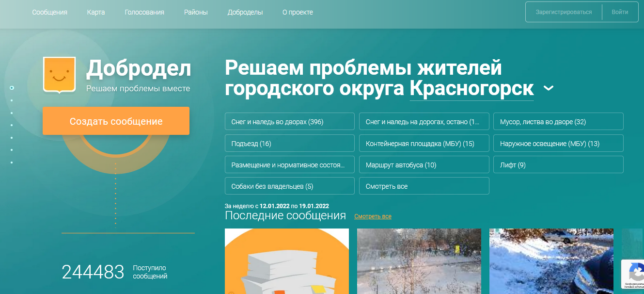This screenshot has height=294, width=644.
Task: Open the Собаки без владельцев category
Action: point(289,186)
